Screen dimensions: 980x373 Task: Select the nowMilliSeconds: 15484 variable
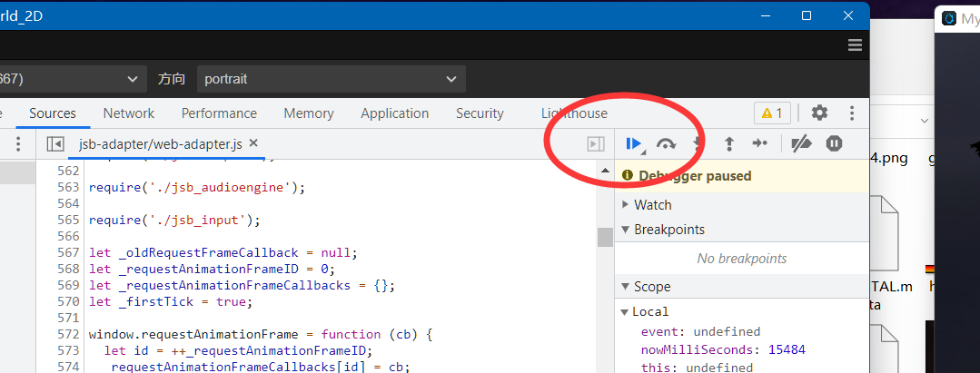click(723, 349)
